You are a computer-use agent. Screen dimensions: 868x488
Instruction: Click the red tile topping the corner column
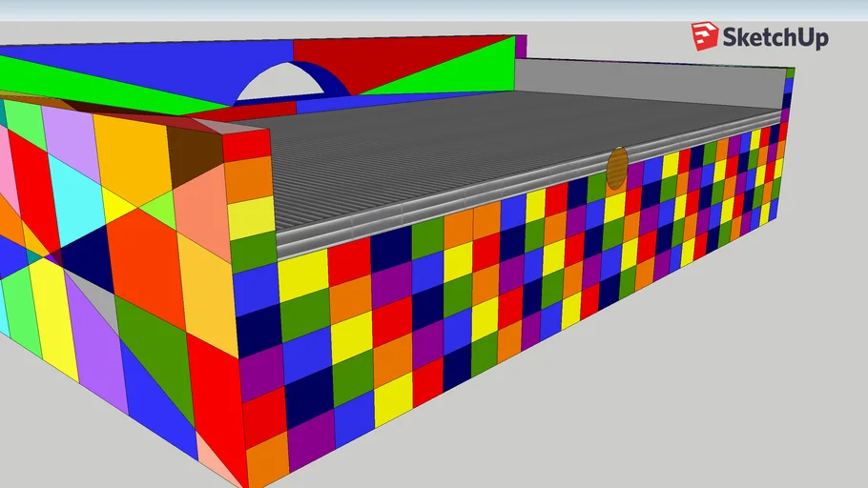(247, 144)
